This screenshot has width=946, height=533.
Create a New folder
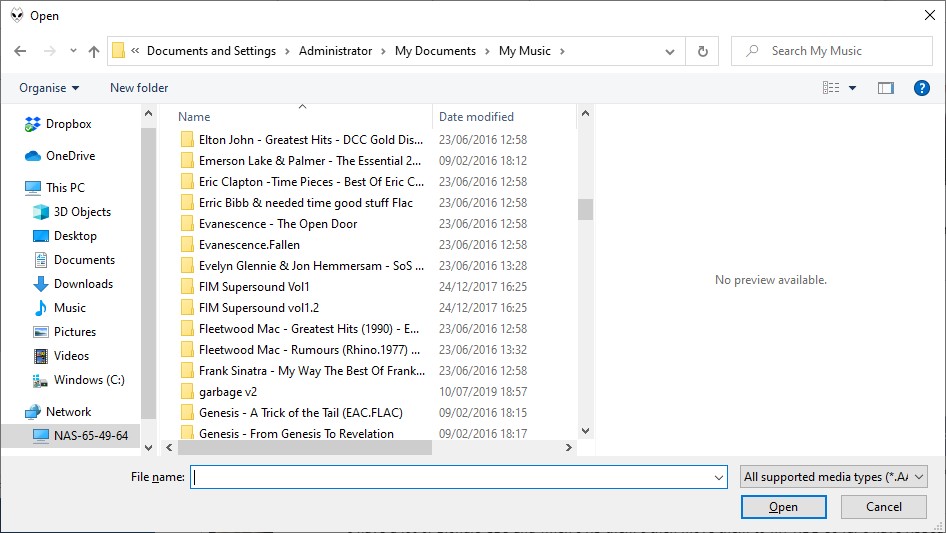point(139,88)
